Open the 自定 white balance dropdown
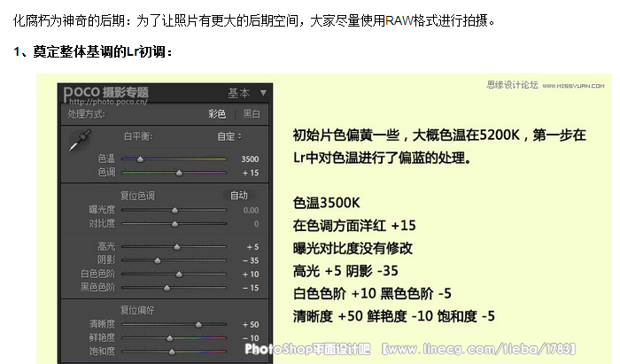This screenshot has width=620, height=364. 229,136
